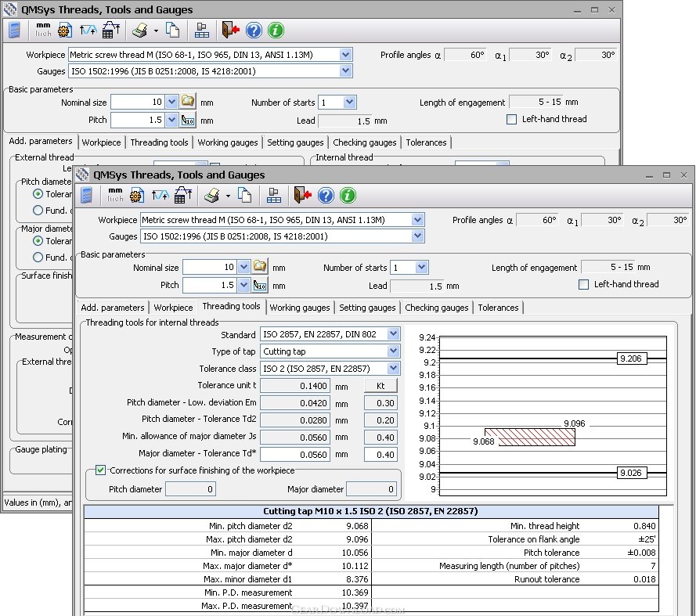Expand the Standard dropdown showing ISO 2857

coord(393,333)
